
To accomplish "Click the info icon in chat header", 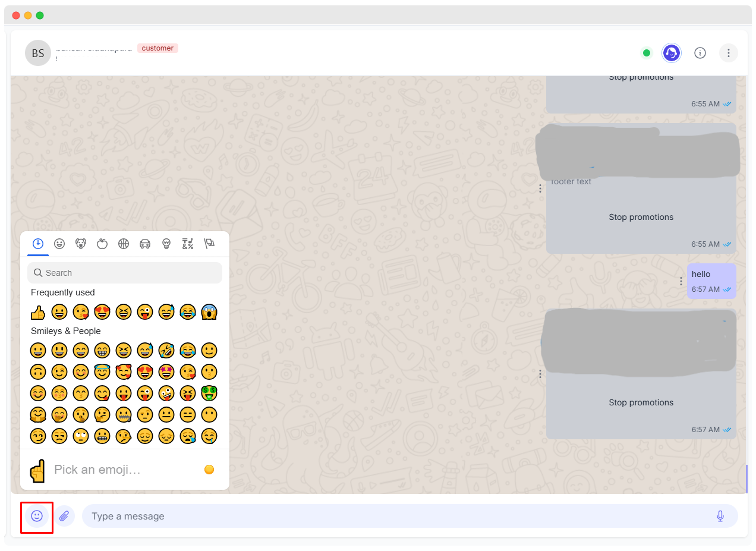I will pyautogui.click(x=700, y=53).
